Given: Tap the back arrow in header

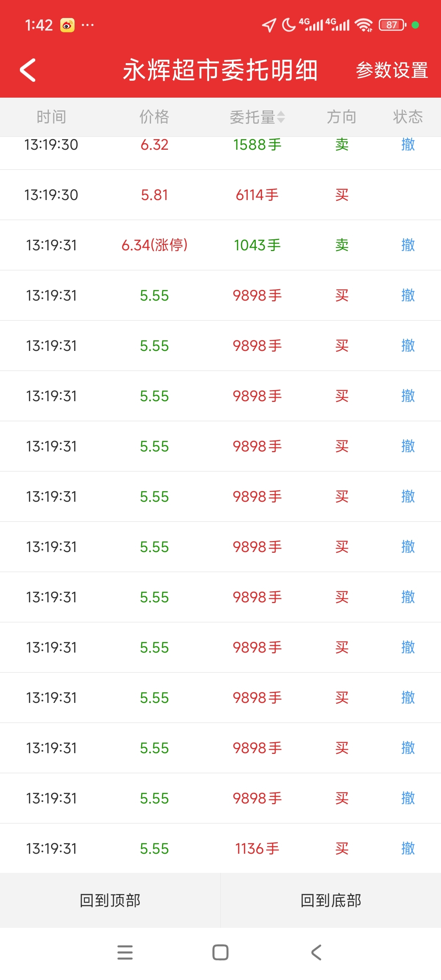Looking at the screenshot, I should pyautogui.click(x=28, y=70).
